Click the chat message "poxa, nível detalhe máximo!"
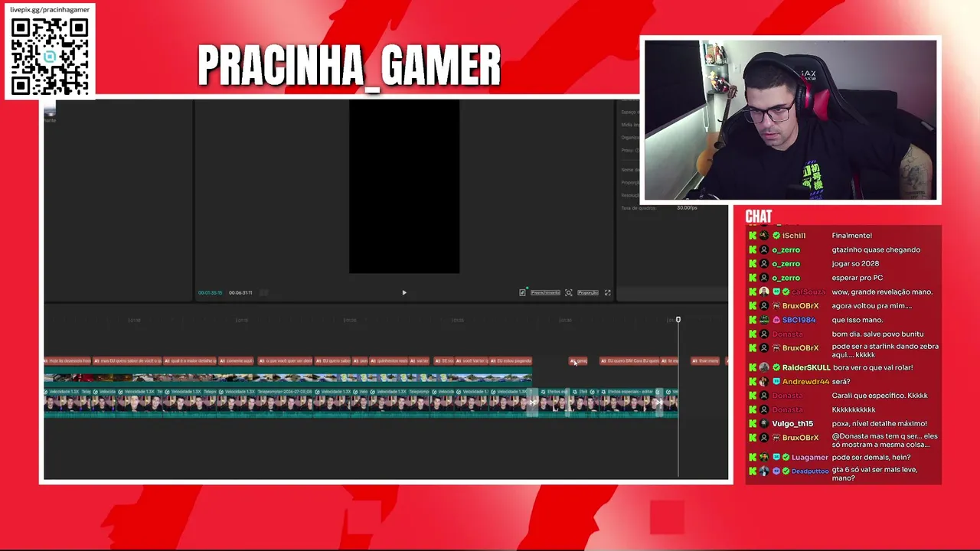 880,424
